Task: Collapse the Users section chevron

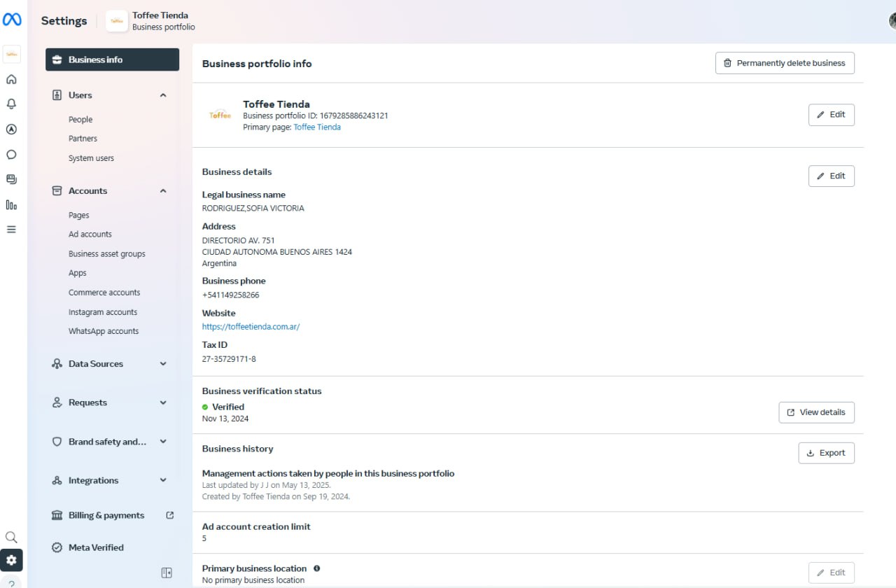Action: tap(163, 95)
